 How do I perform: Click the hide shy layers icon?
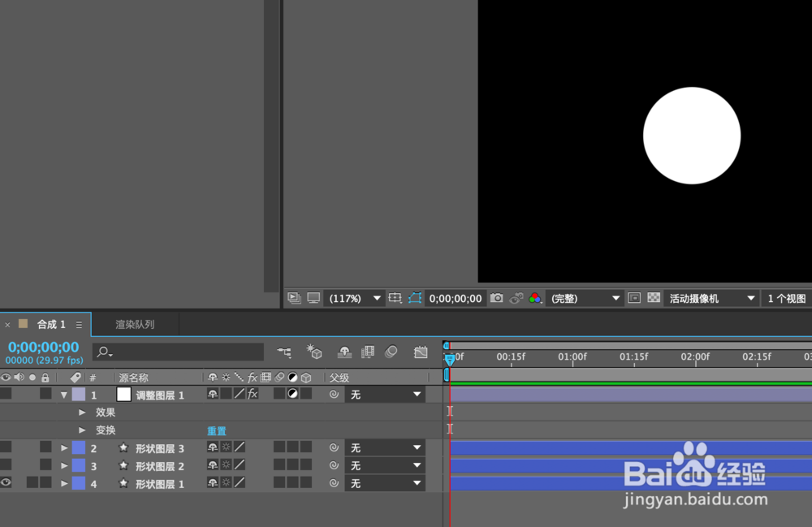344,352
